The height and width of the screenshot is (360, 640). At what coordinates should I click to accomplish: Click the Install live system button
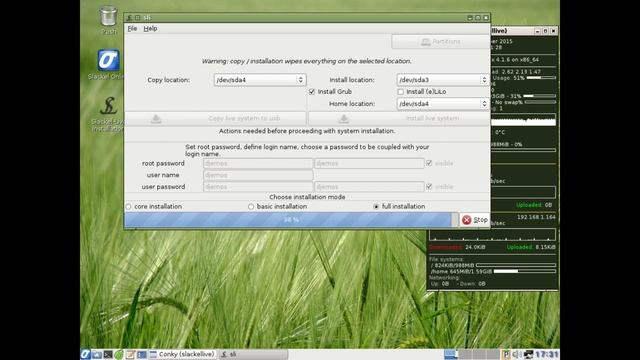pyautogui.click(x=399, y=118)
